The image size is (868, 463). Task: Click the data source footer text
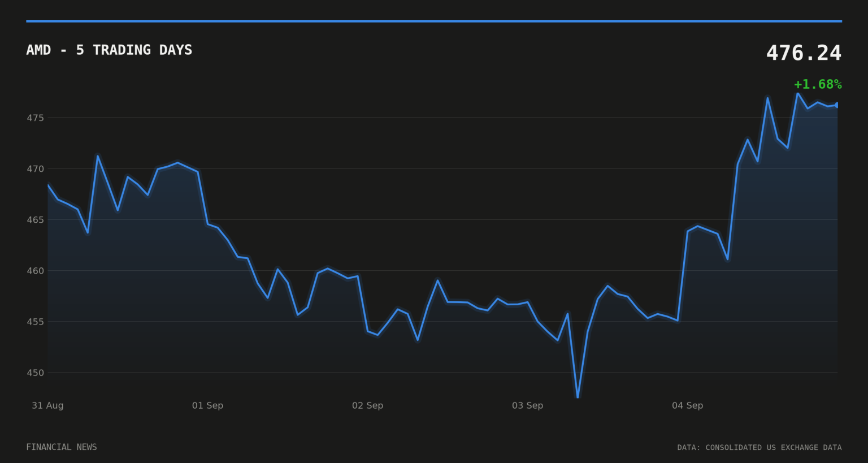point(759,447)
